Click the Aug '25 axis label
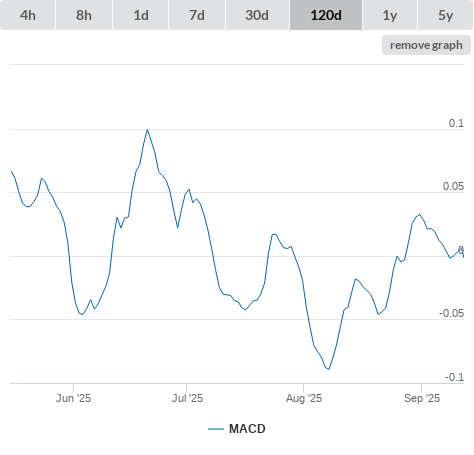The height and width of the screenshot is (455, 474). coord(304,398)
